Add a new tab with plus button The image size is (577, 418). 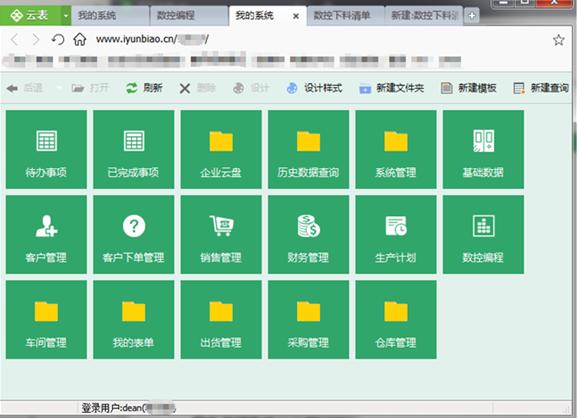[472, 16]
